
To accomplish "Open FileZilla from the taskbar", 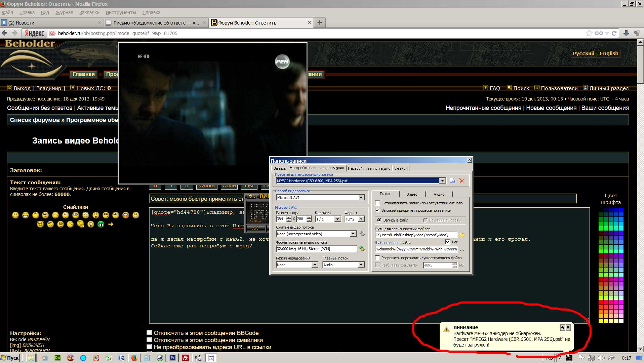I will coord(186,358).
